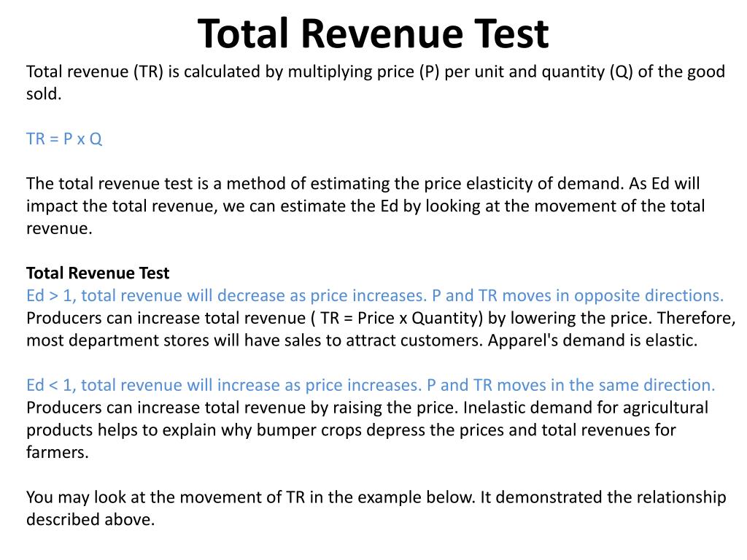Screen dimensions: 747x560
Task: Click the blue line starting 'Ed < 1, total revenue'
Action: point(371,385)
